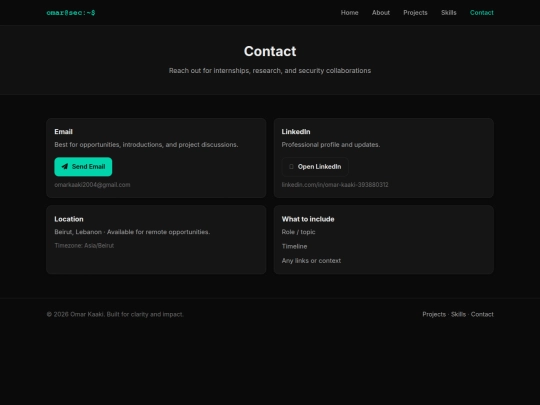Click 'Timezone: Asia/Beirut' text
540x405 pixels.
pos(84,246)
